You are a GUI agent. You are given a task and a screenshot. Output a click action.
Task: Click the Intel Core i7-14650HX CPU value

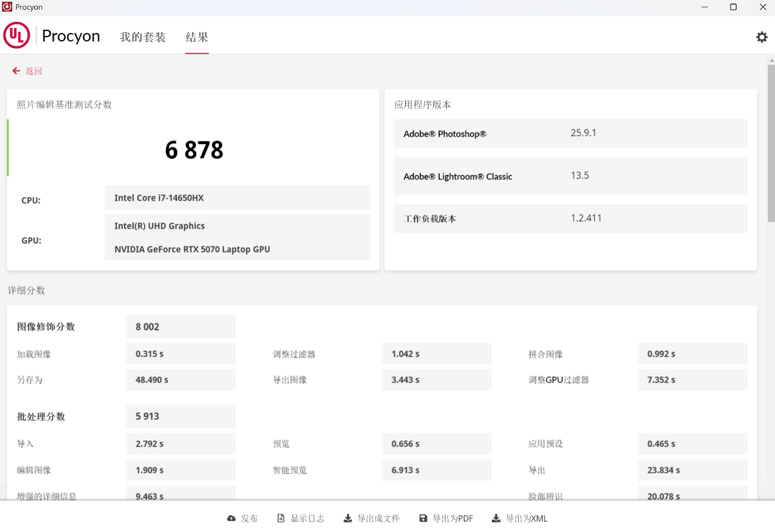[x=237, y=198]
